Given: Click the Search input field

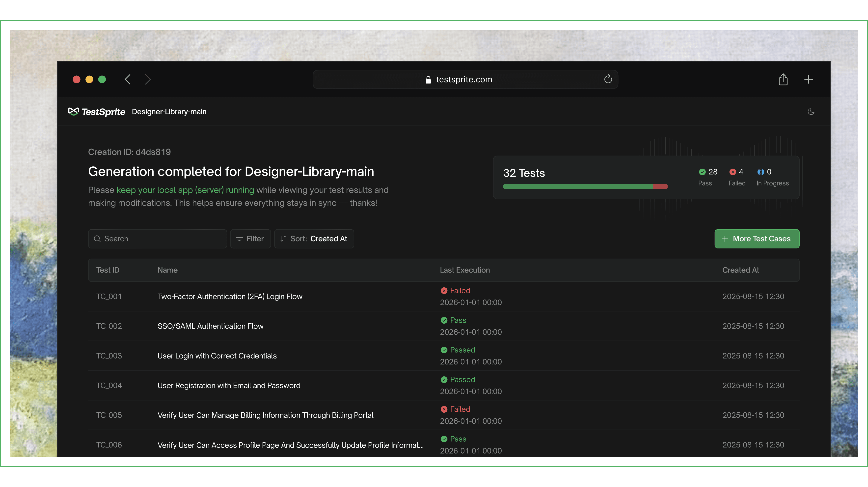Looking at the screenshot, I should (x=162, y=239).
